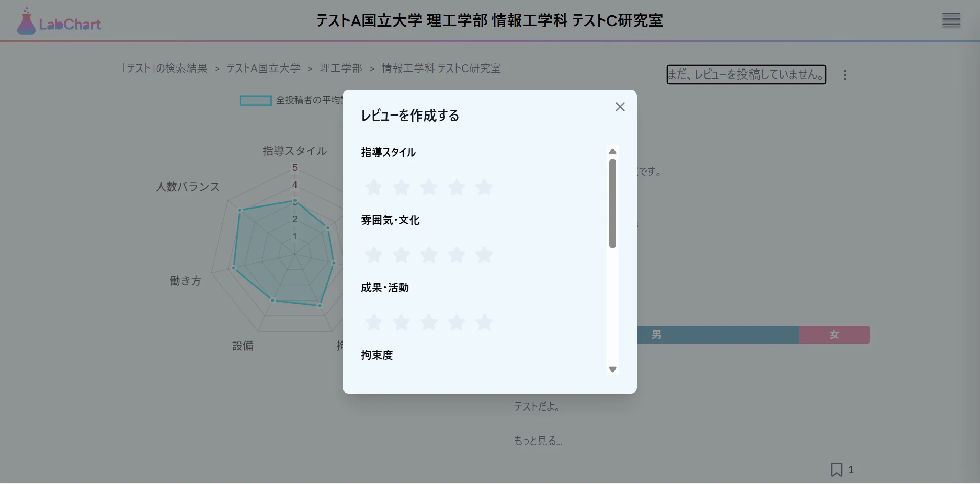Screen dimensions: 980x484
Task: Rate 成果・活動 three stars
Action: (x=429, y=322)
